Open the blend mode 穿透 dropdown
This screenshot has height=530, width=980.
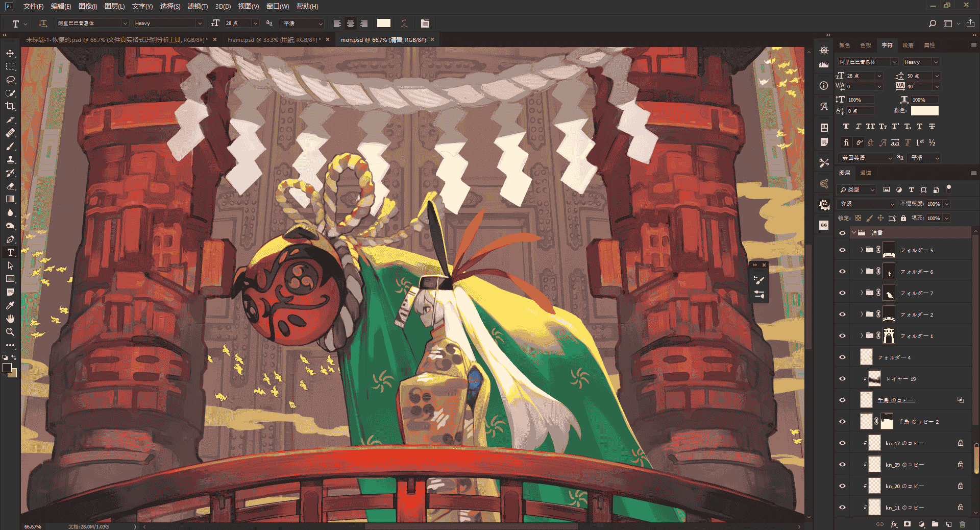tap(867, 204)
